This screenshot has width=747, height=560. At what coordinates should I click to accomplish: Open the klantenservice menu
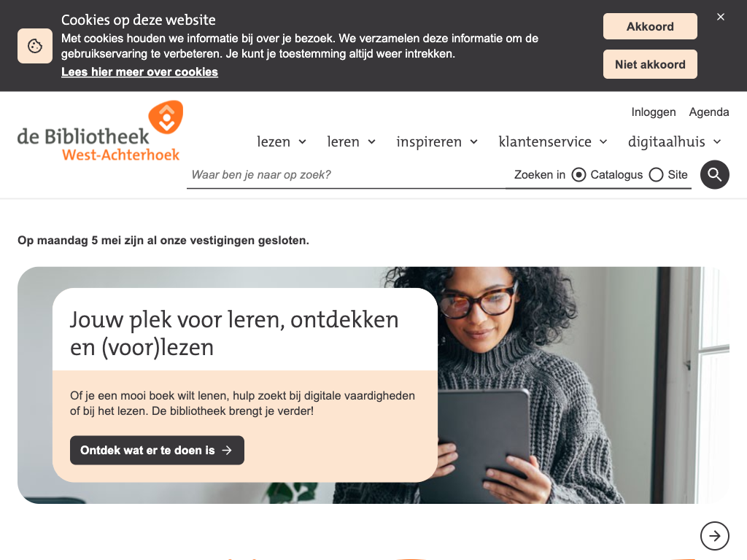(553, 141)
